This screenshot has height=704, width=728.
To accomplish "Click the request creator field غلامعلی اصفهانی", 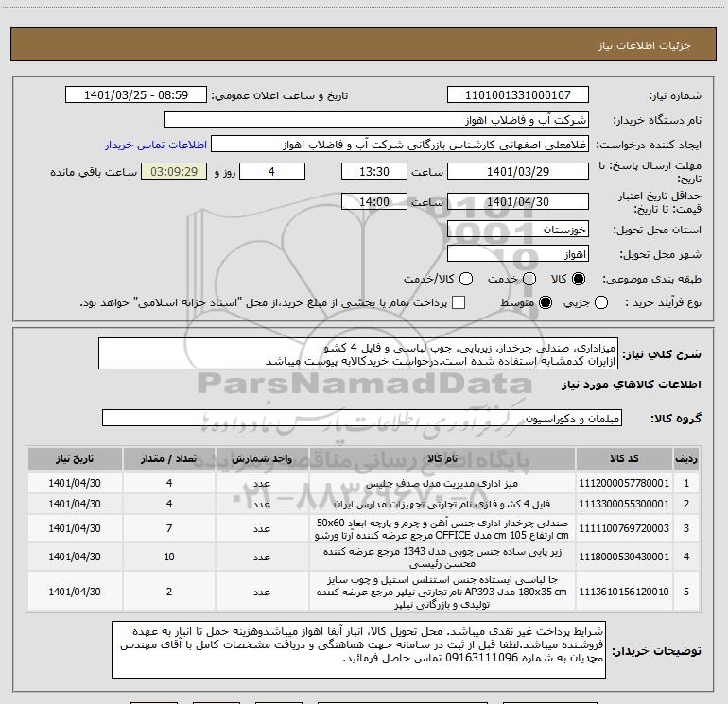I will pyautogui.click(x=400, y=145).
